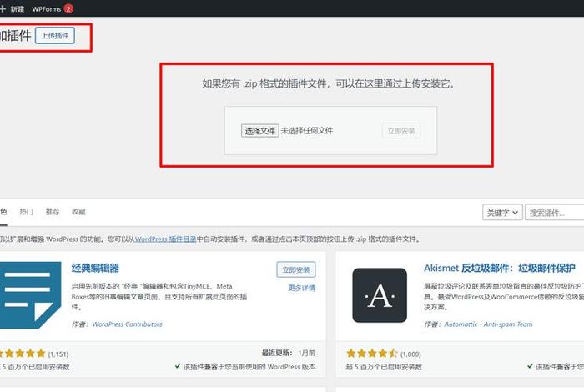584x392 pixels.
Task: Switch to the 热门 tab
Action: (27, 212)
